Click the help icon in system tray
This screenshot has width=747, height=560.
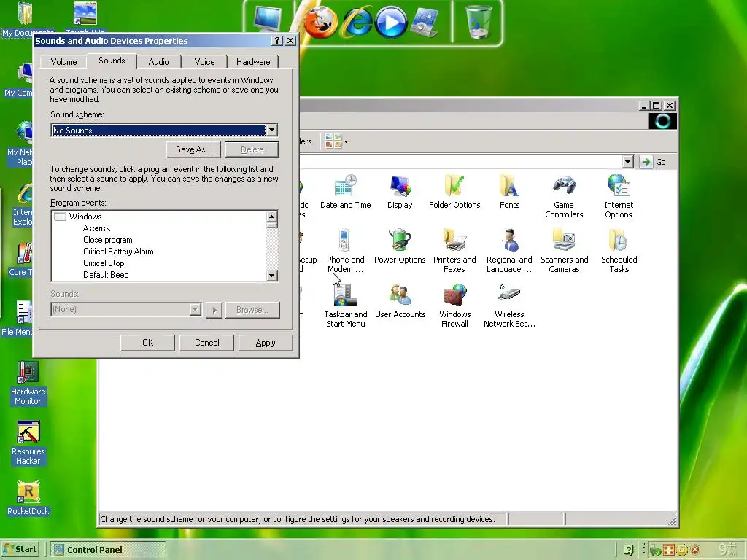coord(628,550)
